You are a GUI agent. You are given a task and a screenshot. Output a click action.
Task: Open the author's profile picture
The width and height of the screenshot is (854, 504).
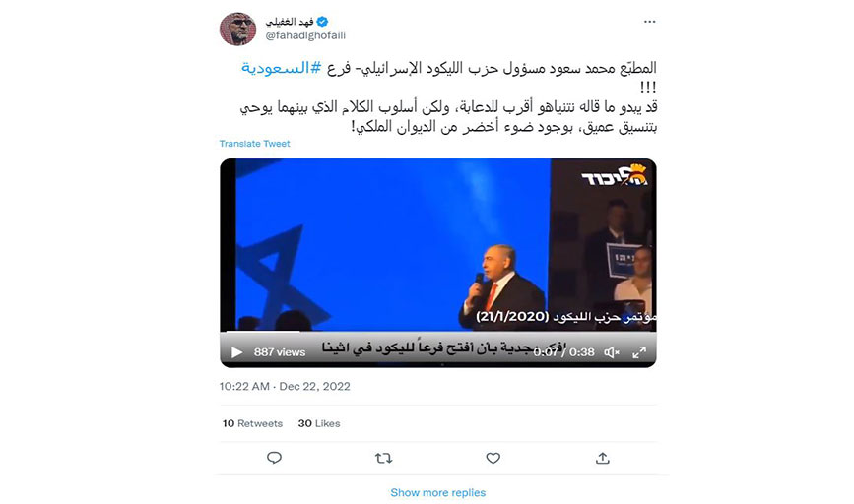(237, 29)
